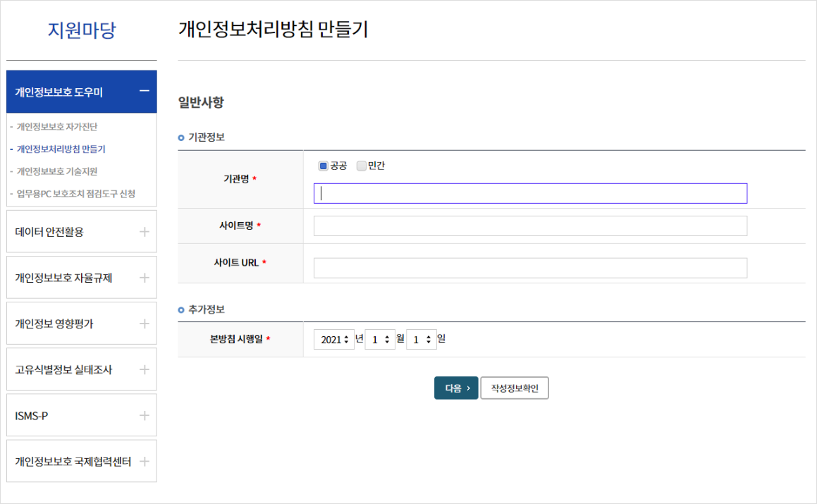The image size is (817, 504).
Task: Click the 사이트명 input field
Action: pos(530,226)
